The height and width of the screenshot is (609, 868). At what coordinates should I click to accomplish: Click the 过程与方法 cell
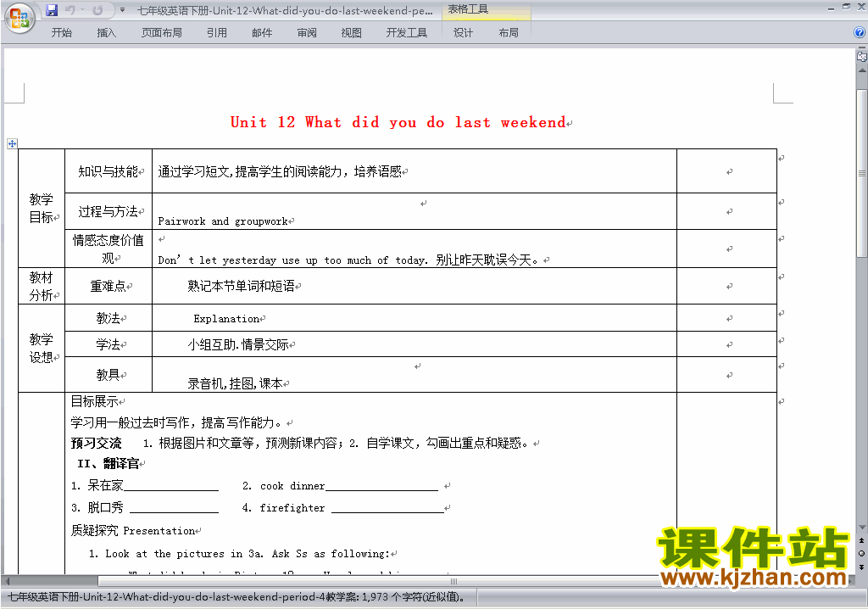[108, 211]
